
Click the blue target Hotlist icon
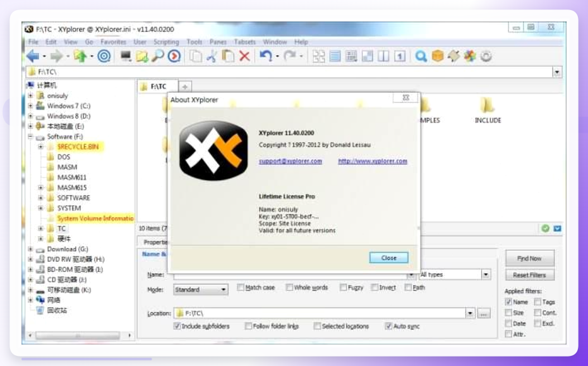click(104, 56)
